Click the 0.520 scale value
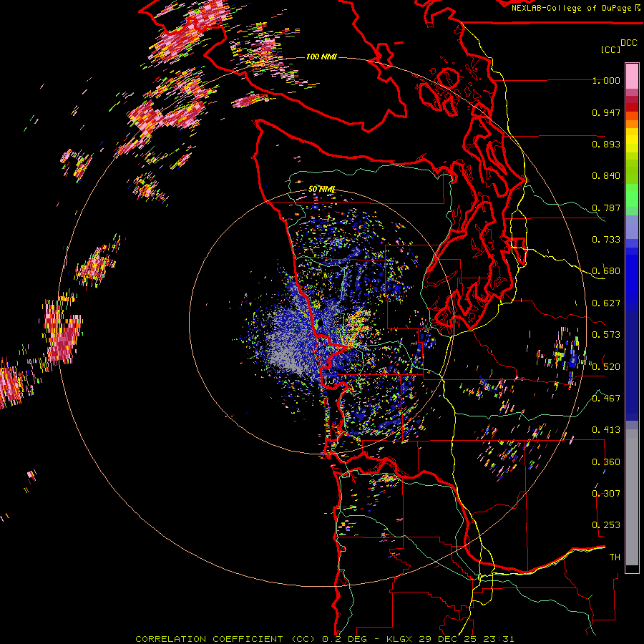The height and width of the screenshot is (644, 644). 606,366
